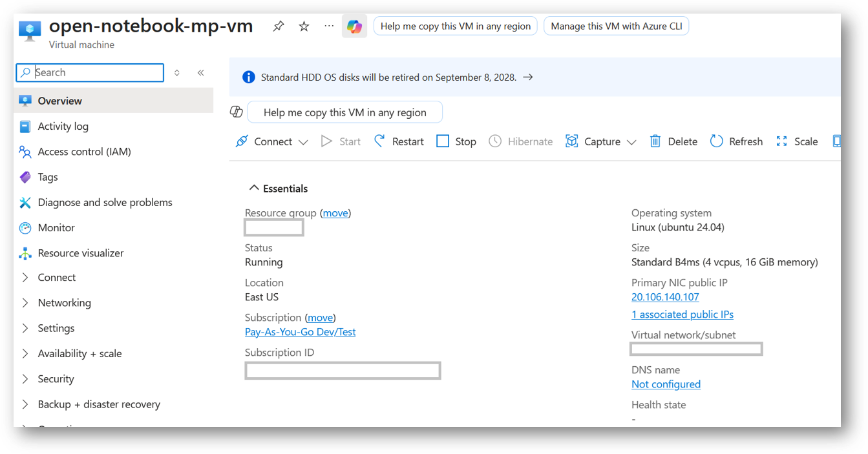Click Restart button label
This screenshot has width=868, height=454.
[x=408, y=141]
